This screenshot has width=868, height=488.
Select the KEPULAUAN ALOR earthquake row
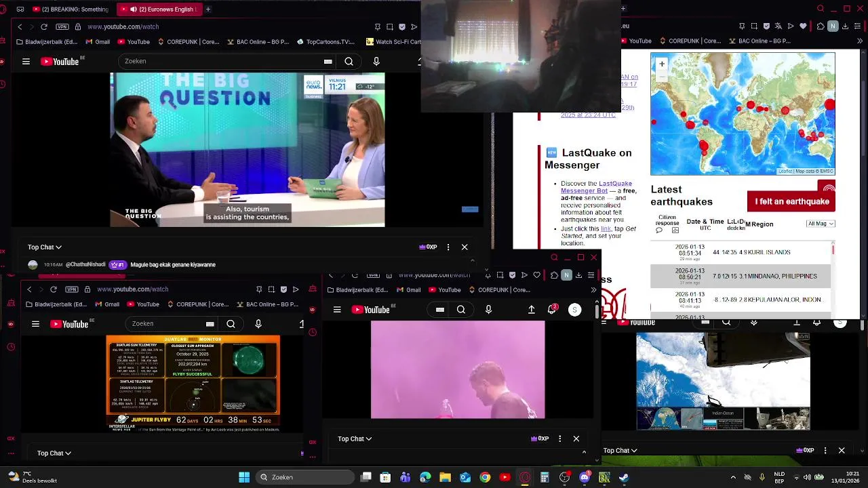click(741, 299)
